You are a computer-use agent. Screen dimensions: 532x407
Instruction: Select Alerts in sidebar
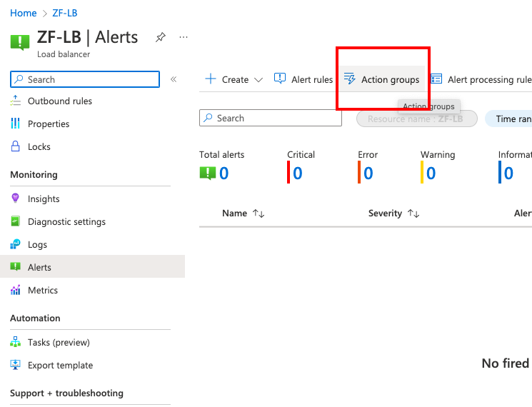coord(92,267)
